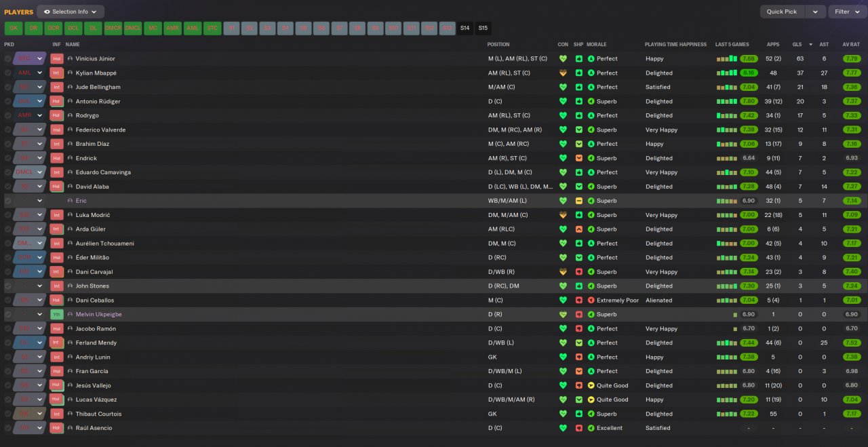Screen dimensions: 868x447
Task: Click the 'Int' info badge for Thibaut Courtois
Action: (x=56, y=414)
